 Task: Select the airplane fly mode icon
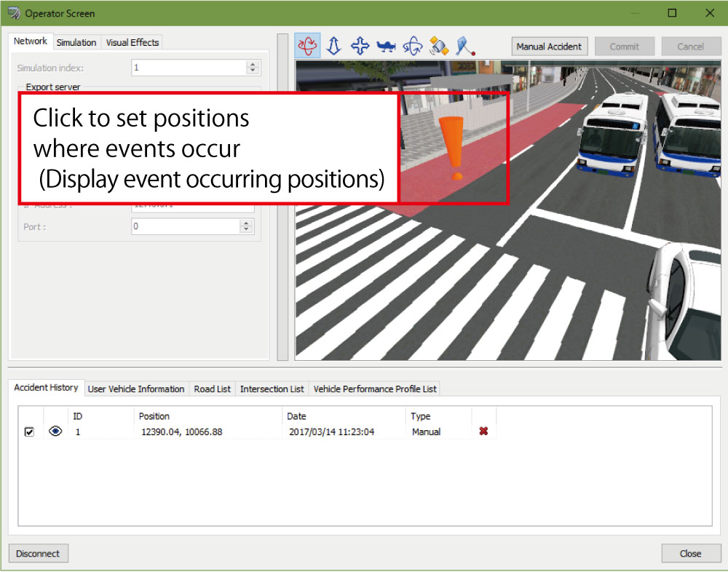(x=387, y=47)
